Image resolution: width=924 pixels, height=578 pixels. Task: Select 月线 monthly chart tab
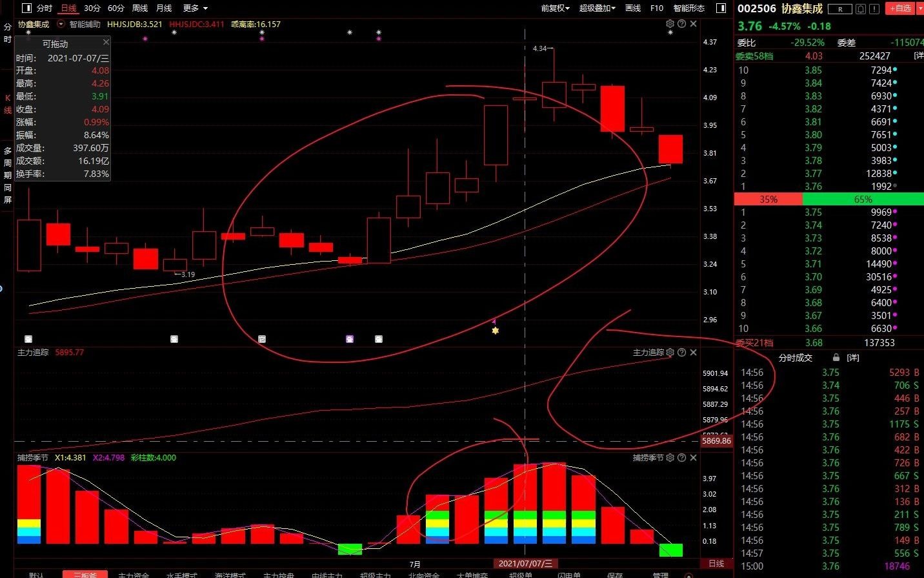pos(165,8)
